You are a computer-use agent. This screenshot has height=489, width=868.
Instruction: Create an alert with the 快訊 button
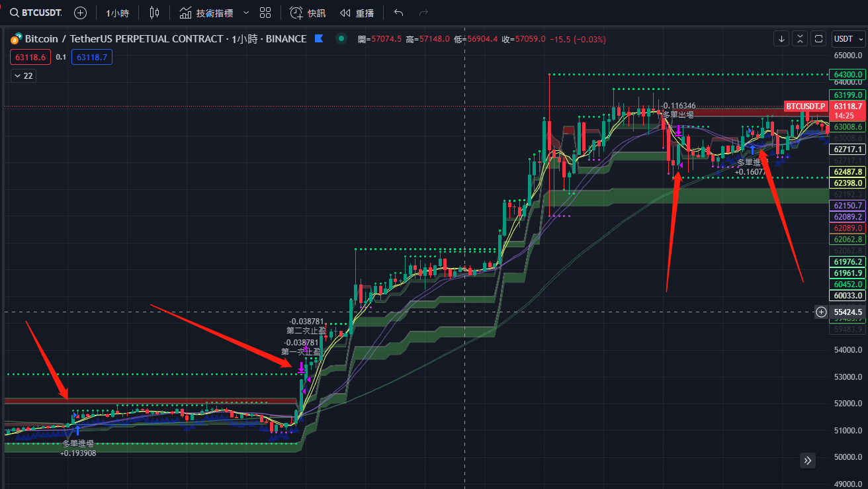[x=308, y=13]
